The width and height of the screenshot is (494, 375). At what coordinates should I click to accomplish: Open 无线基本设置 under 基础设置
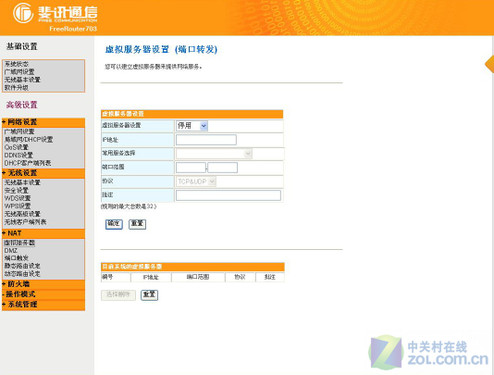point(22,80)
